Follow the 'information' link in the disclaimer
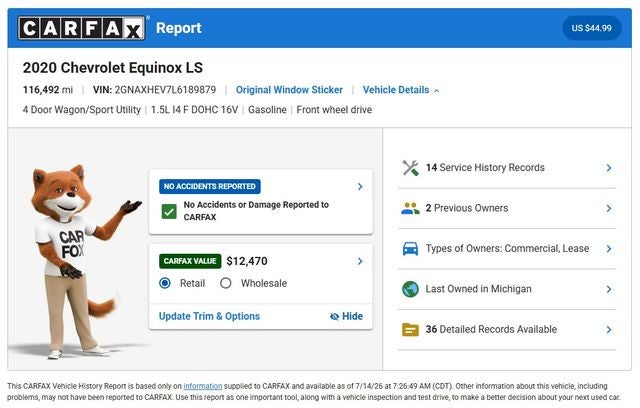 202,386
